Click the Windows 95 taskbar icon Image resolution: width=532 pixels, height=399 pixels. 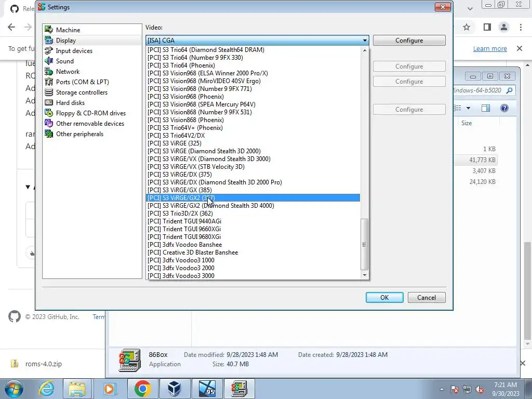coord(207,389)
